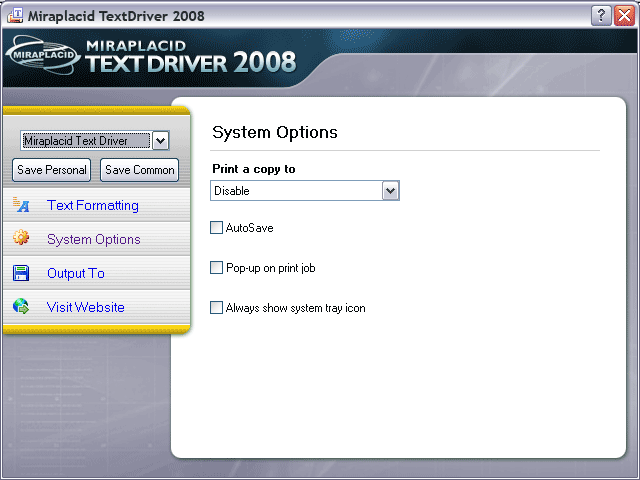
Task: Click the TEXT DRIVER 2008 banner text
Action: (190, 63)
